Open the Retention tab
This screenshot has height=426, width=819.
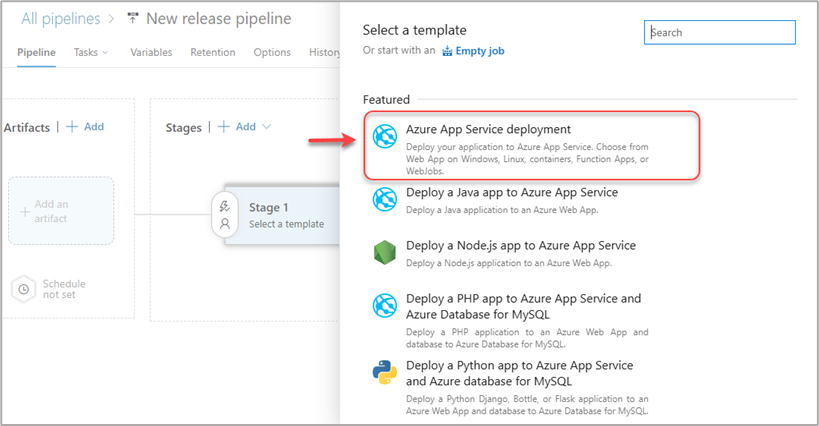pos(212,52)
